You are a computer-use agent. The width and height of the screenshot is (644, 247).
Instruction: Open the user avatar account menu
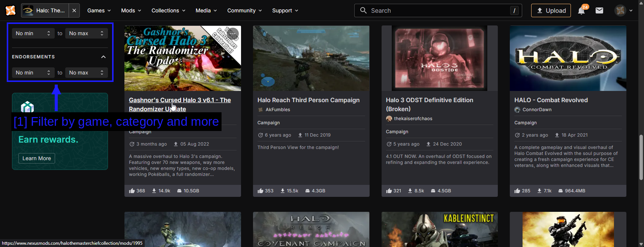[623, 10]
